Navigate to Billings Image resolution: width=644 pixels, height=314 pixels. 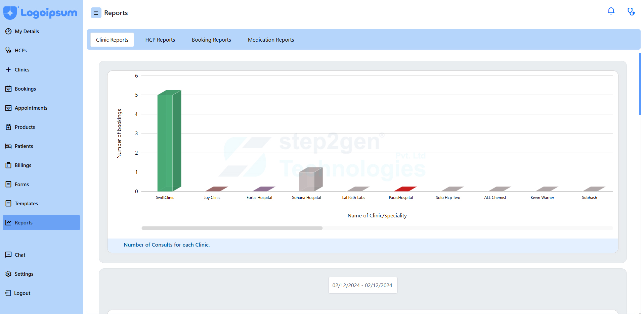[x=41, y=165]
